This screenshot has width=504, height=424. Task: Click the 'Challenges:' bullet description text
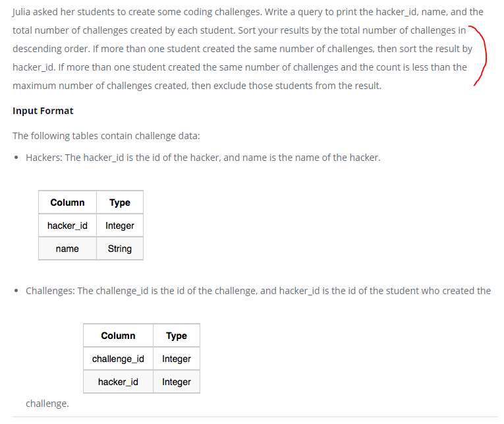click(258, 291)
